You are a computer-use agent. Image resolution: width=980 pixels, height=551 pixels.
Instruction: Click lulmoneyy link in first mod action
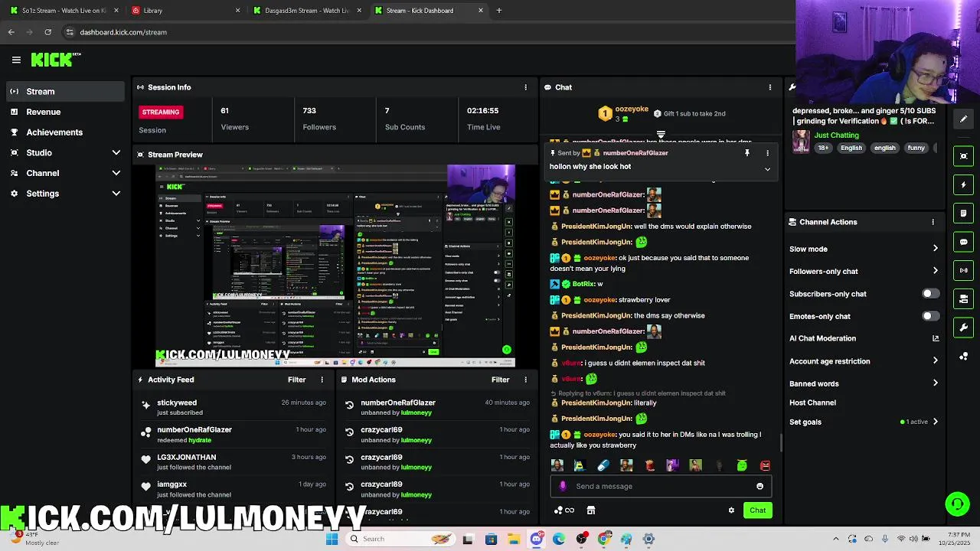pyautogui.click(x=416, y=412)
